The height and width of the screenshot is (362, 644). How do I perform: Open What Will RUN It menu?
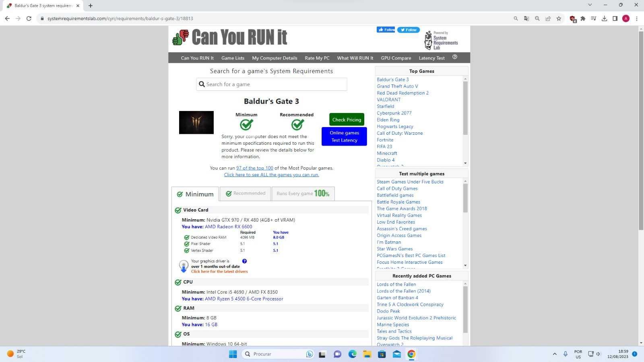click(x=355, y=58)
